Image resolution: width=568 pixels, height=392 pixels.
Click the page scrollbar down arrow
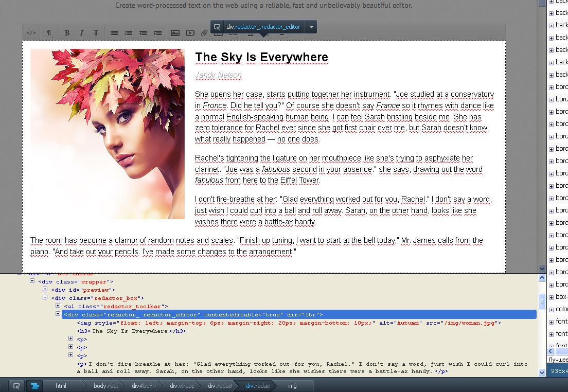(542, 269)
